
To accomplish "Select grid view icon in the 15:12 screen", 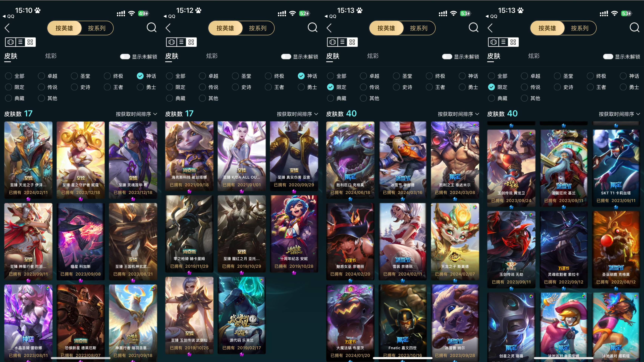I will click(191, 42).
